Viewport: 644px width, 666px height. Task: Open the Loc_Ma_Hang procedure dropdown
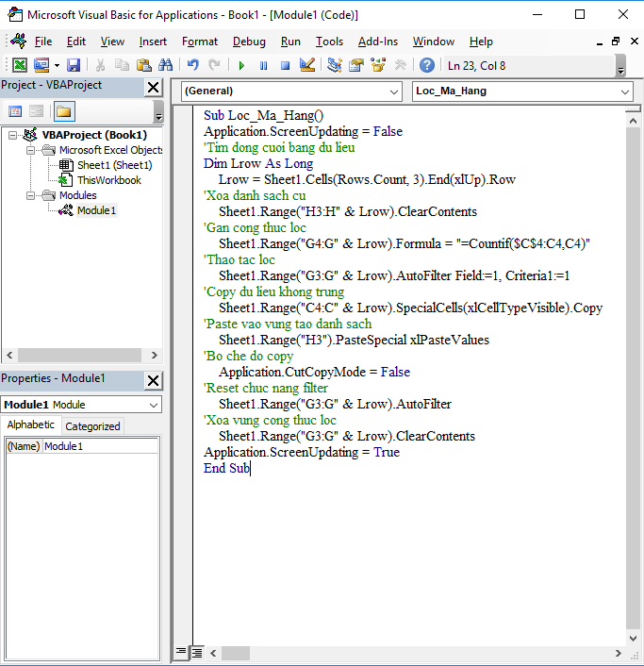click(x=626, y=92)
